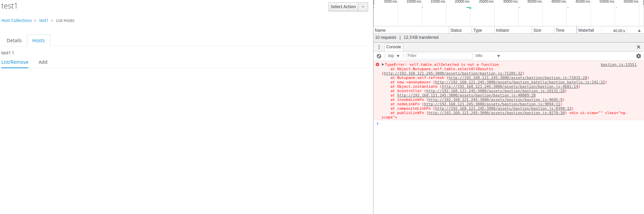Open the bastion.js:10131:28 stack link

coord(495,91)
